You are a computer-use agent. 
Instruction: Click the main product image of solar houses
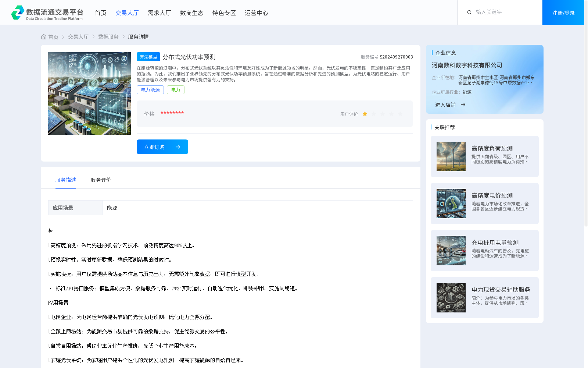(x=89, y=93)
